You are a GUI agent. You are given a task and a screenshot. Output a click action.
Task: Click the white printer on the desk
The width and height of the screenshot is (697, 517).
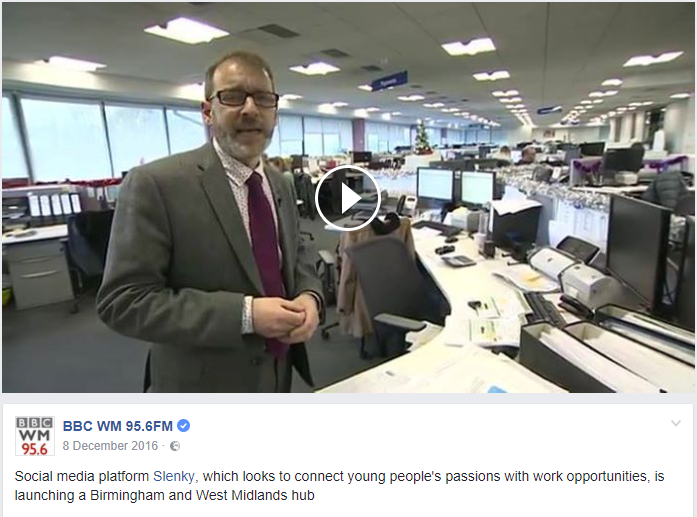pyautogui.click(x=571, y=270)
